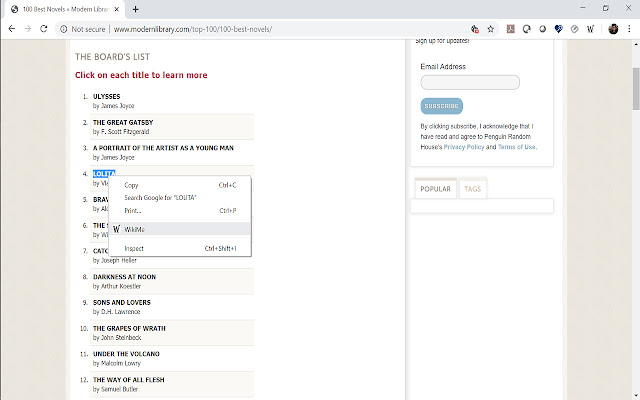The image size is (640, 400).
Task: Click the heading "THE BOARD'S LIST"
Action: click(112, 57)
